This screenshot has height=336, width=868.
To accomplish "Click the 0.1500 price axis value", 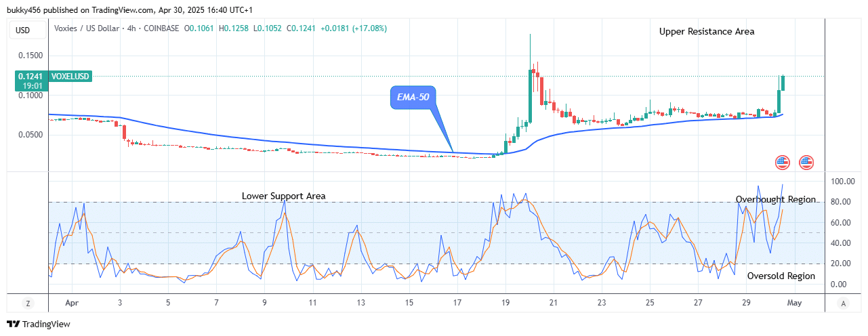I will tap(30, 56).
